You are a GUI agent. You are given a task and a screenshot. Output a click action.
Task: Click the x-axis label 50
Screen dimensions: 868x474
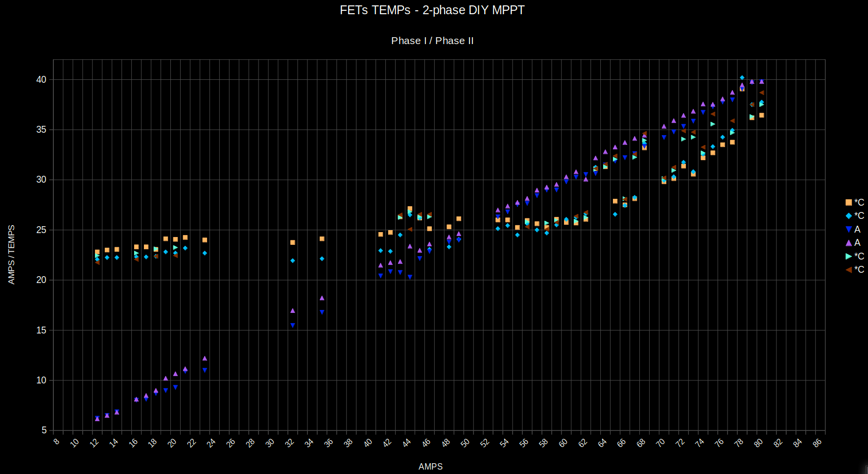[466, 443]
